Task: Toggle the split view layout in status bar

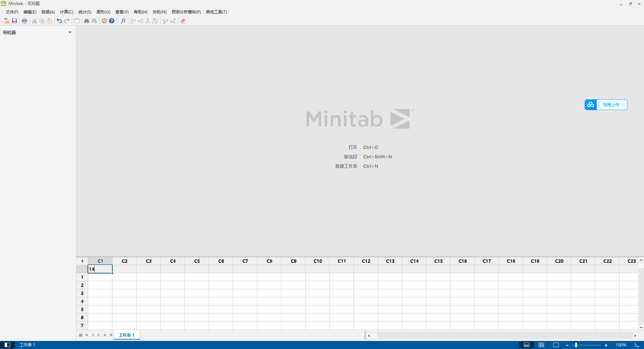Action: point(527,345)
